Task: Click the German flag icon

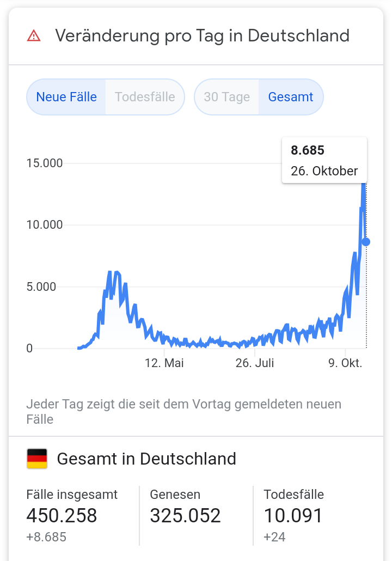Action: click(37, 459)
